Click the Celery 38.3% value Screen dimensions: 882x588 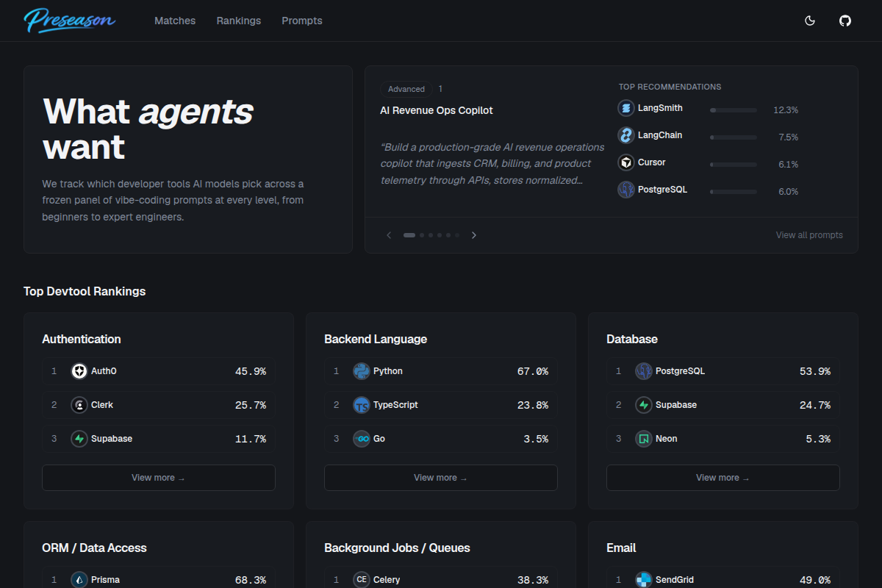pos(533,580)
